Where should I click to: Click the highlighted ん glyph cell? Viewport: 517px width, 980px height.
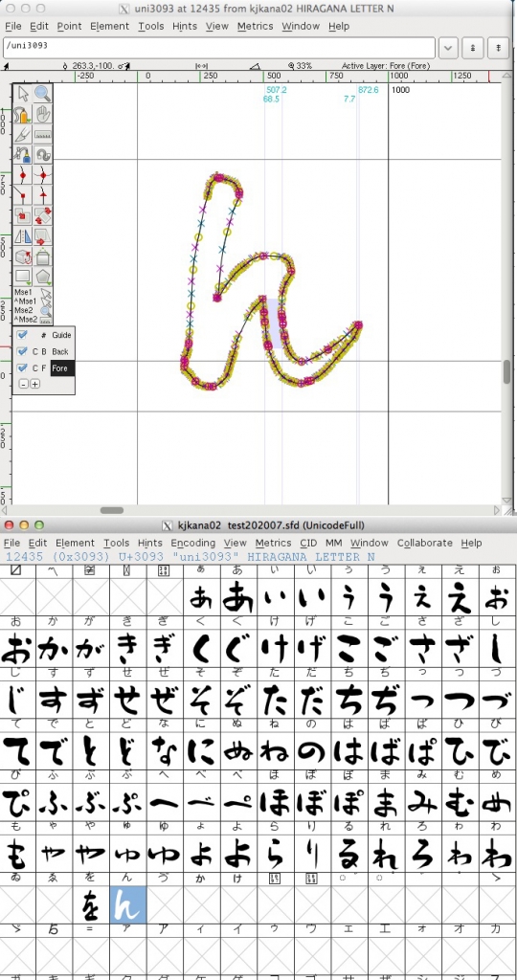tap(128, 904)
